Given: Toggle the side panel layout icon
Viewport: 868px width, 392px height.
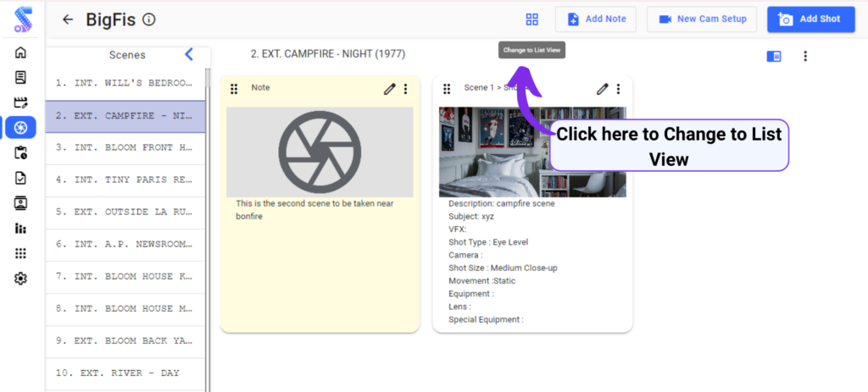Looking at the screenshot, I should tap(774, 57).
